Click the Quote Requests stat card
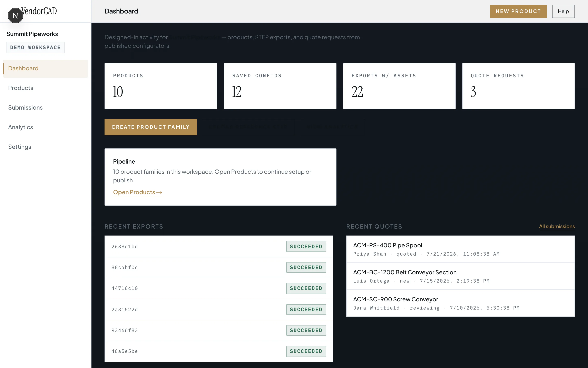588x368 pixels. [518, 86]
